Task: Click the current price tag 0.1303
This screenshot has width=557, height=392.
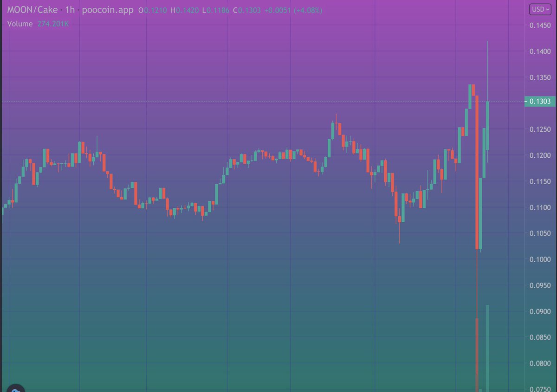Action: (540, 101)
